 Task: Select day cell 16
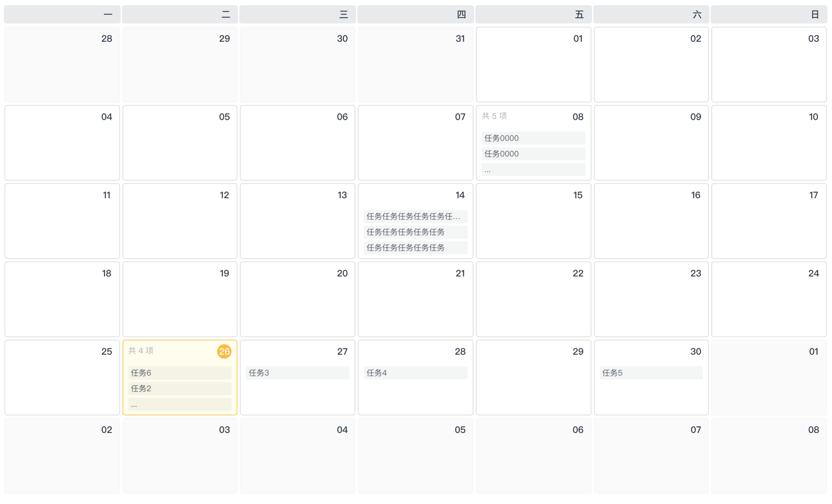[651, 221]
